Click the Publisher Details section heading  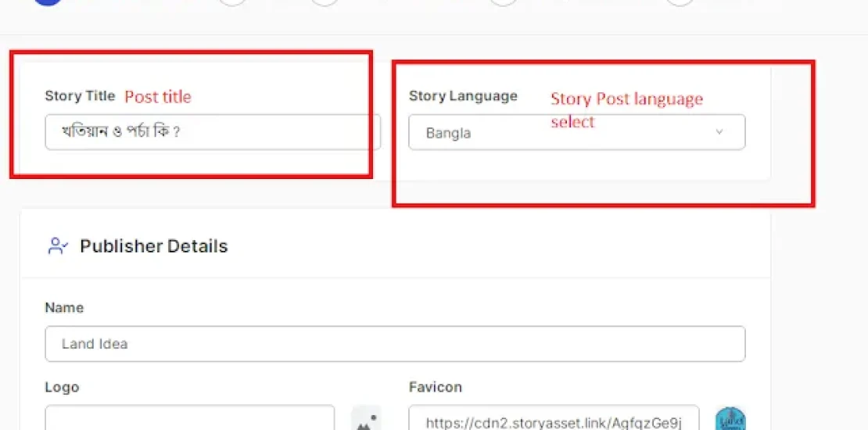pyautogui.click(x=153, y=246)
